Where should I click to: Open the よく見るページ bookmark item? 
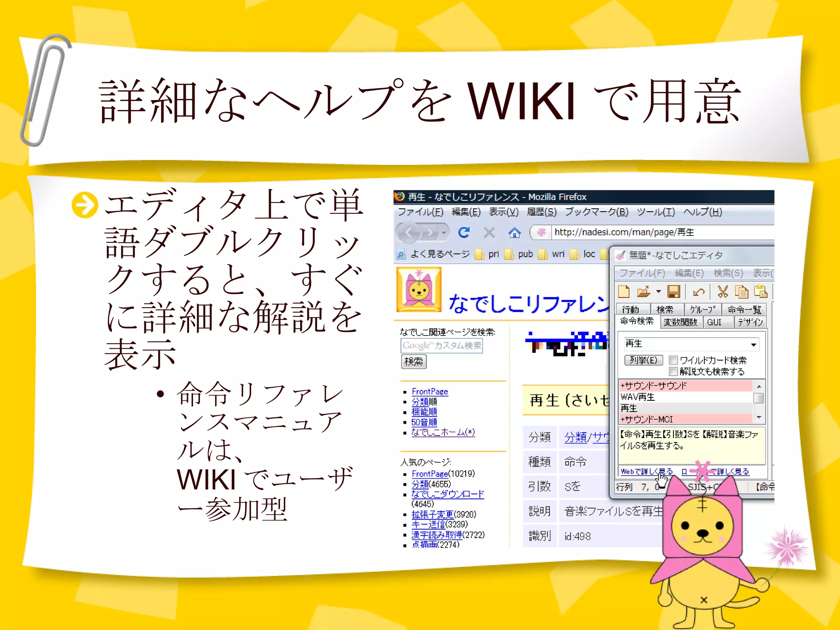click(x=433, y=254)
